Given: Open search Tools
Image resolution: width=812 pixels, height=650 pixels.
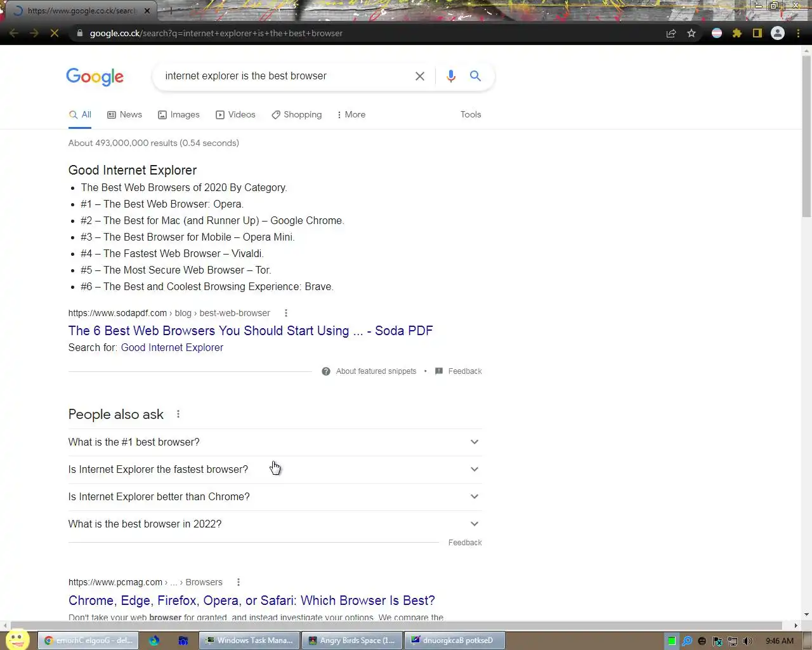Looking at the screenshot, I should pos(471,115).
